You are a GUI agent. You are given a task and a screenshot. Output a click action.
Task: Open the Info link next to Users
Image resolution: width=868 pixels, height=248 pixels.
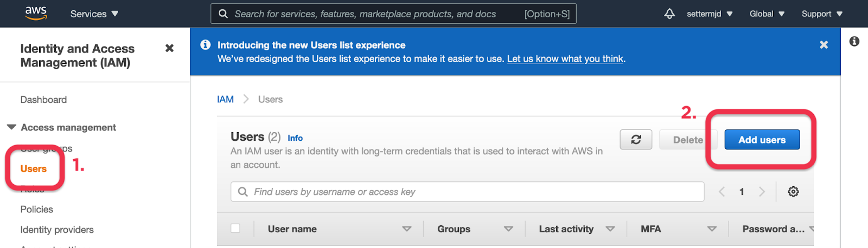[x=295, y=138]
